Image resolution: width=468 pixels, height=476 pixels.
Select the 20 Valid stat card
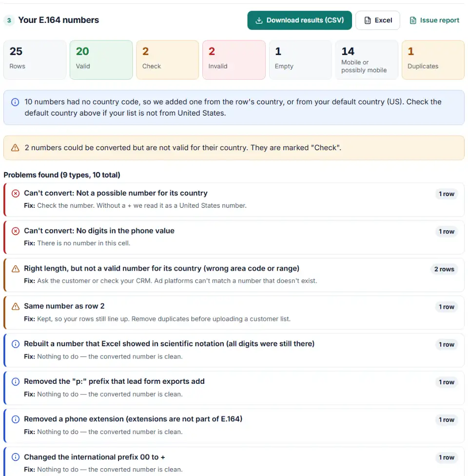(x=101, y=60)
